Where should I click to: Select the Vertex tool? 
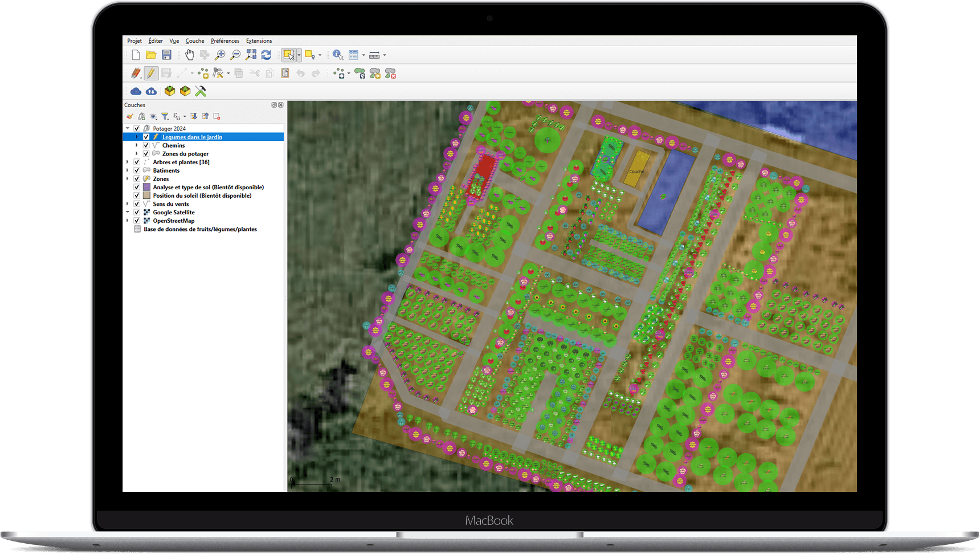tap(218, 74)
